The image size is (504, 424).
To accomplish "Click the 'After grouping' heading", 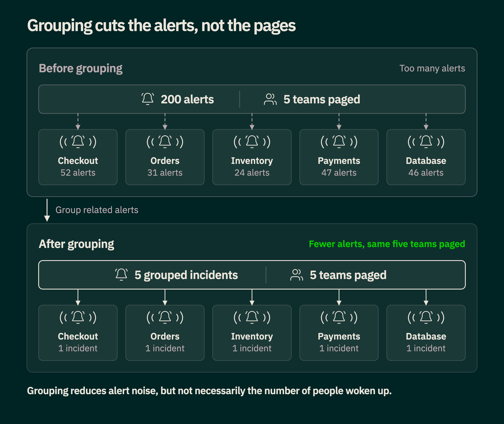I will [76, 244].
